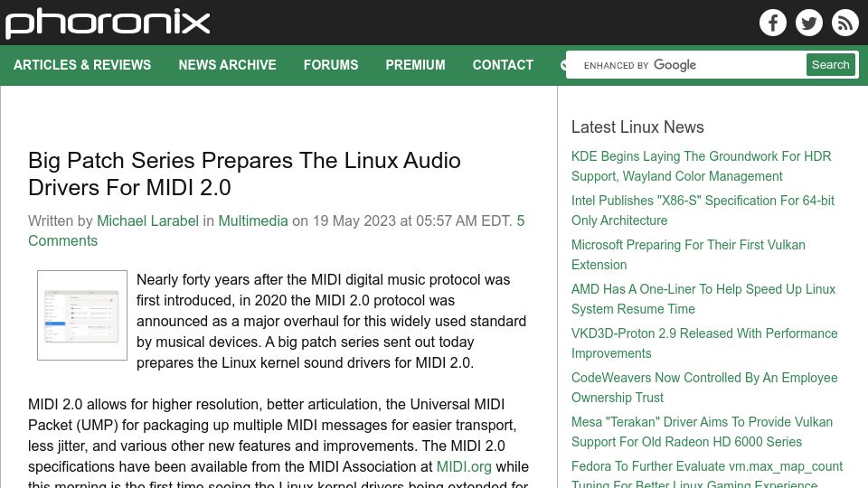The width and height of the screenshot is (868, 488).
Task: Open the RSS feed icon
Action: pos(844,23)
